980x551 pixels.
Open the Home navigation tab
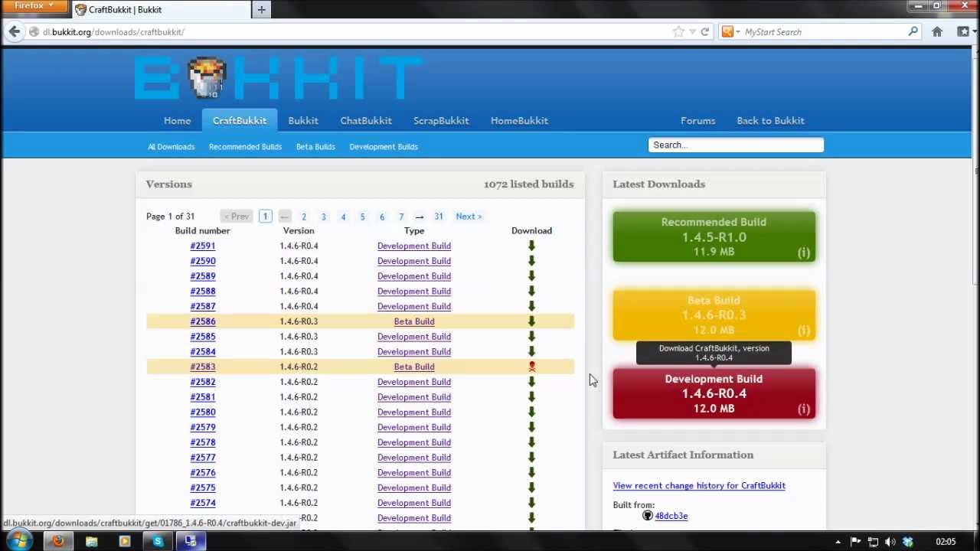tap(177, 120)
